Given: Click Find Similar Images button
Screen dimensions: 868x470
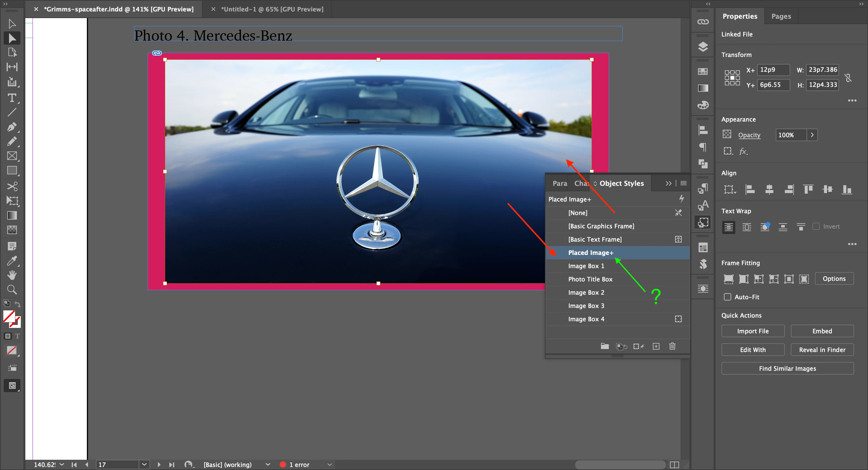Looking at the screenshot, I should pyautogui.click(x=787, y=369).
